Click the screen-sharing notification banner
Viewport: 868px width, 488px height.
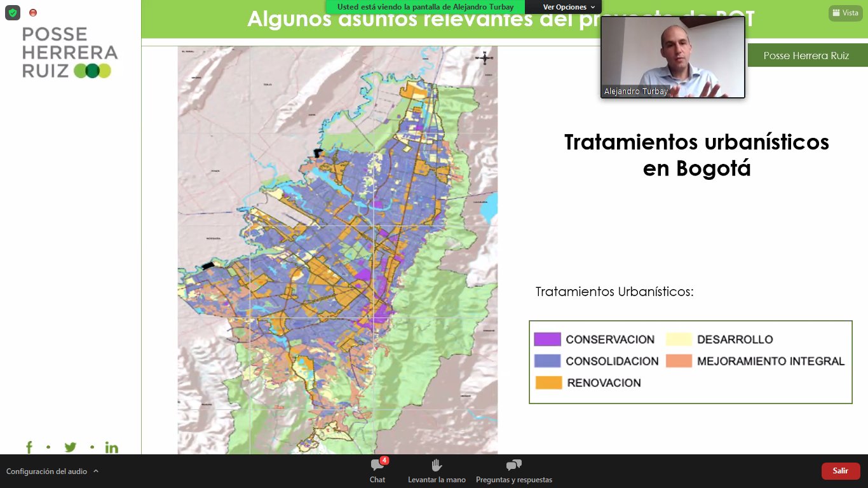pos(425,7)
